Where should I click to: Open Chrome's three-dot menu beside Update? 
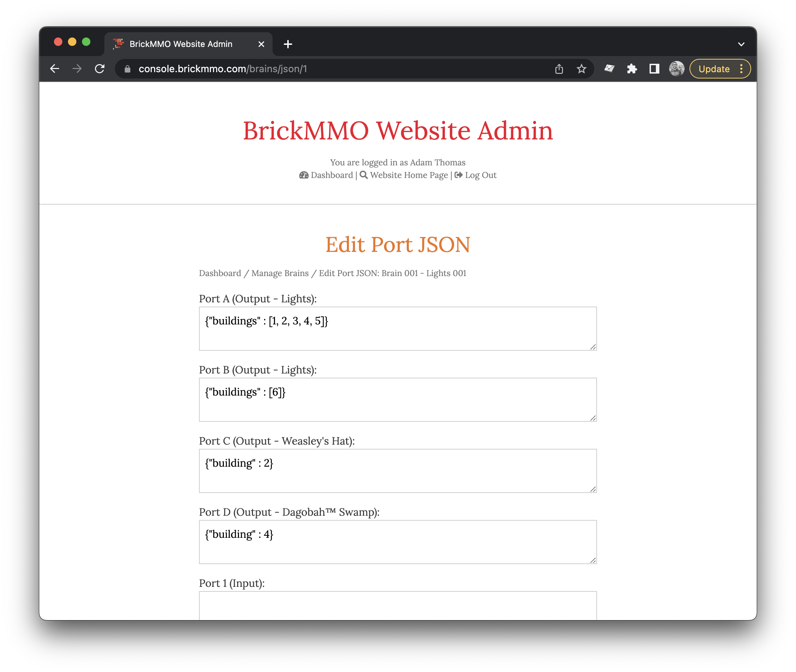741,69
